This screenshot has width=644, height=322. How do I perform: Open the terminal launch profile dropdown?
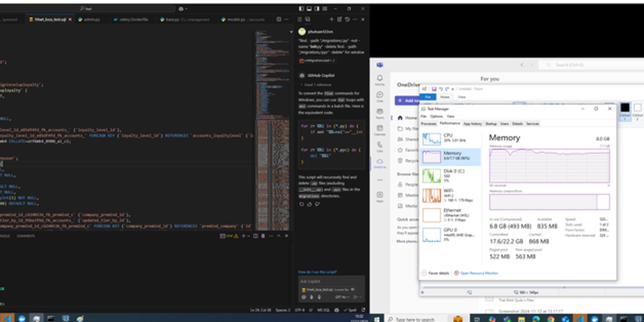pyautogui.click(x=249, y=236)
